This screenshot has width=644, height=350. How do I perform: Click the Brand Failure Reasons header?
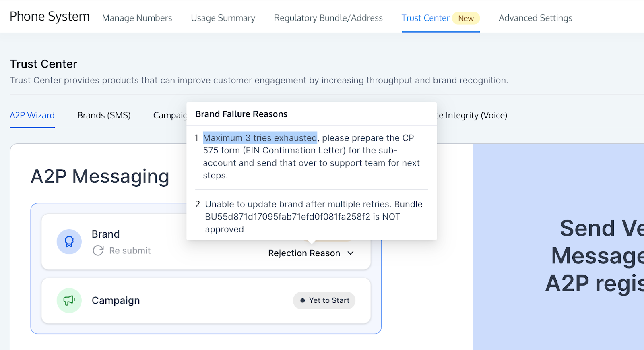242,114
